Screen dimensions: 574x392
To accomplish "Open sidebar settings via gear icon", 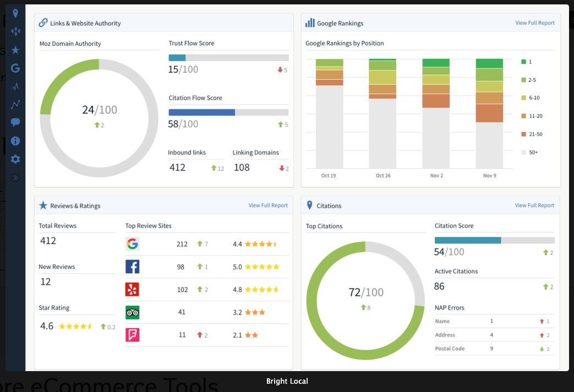I will pos(15,159).
